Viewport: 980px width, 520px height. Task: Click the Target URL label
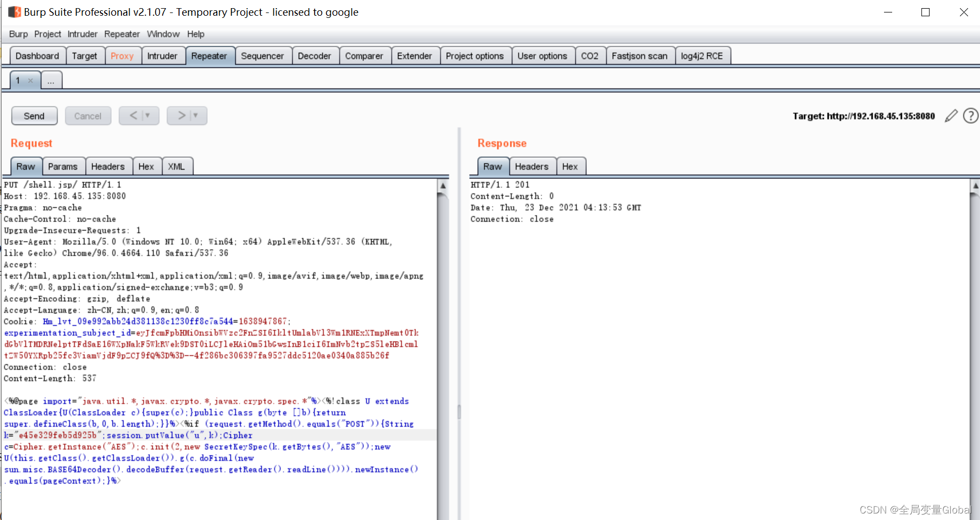tap(863, 116)
